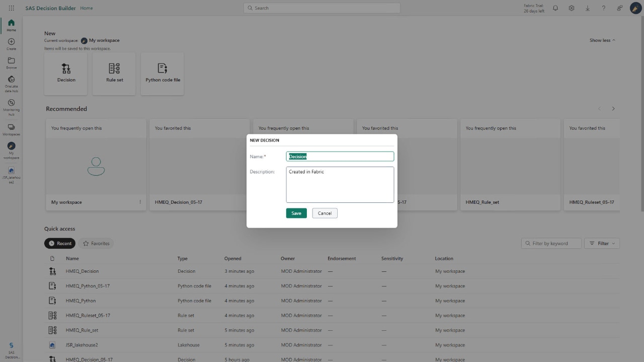This screenshot has height=362, width=644.
Task: Click the Name input field in the dialog
Action: coord(340,156)
